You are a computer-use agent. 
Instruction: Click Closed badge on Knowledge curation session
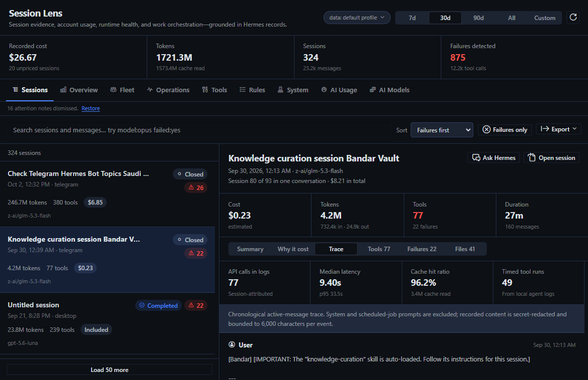coord(190,240)
